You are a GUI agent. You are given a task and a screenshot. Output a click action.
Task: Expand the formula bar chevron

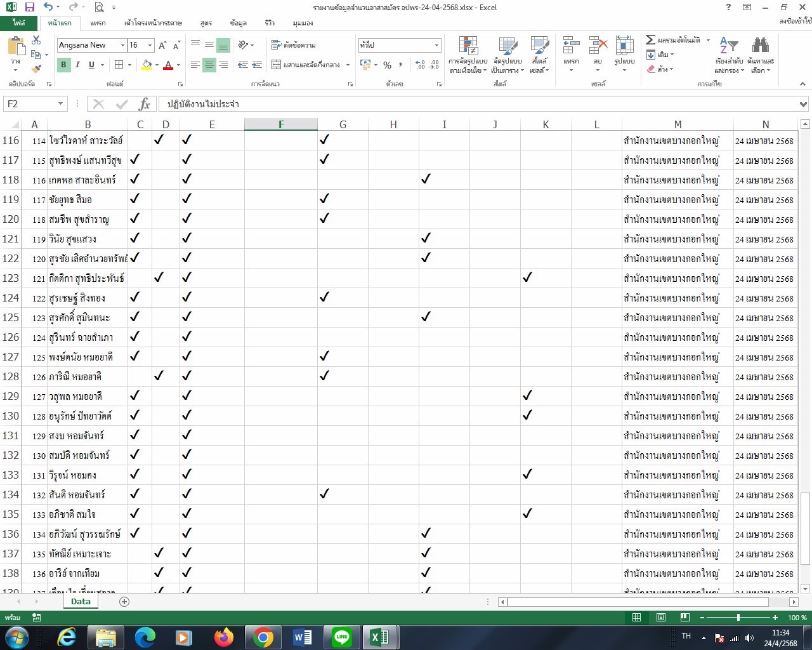pyautogui.click(x=803, y=104)
